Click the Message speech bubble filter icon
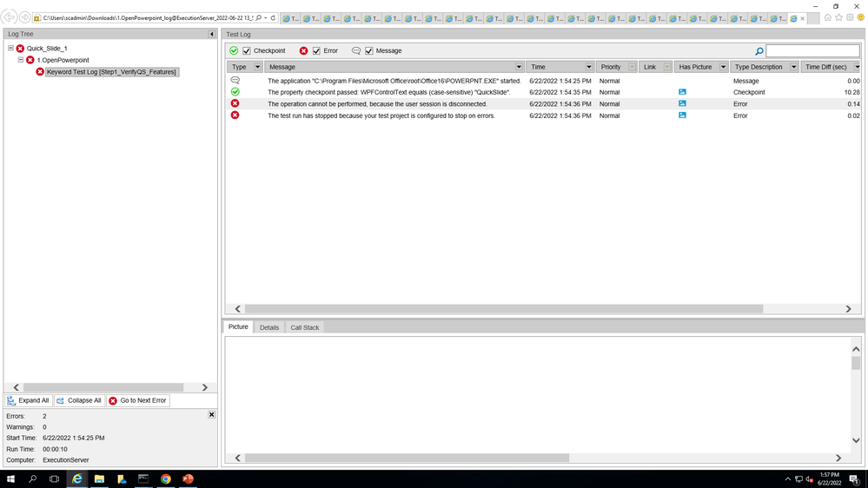This screenshot has height=488, width=868. (356, 51)
